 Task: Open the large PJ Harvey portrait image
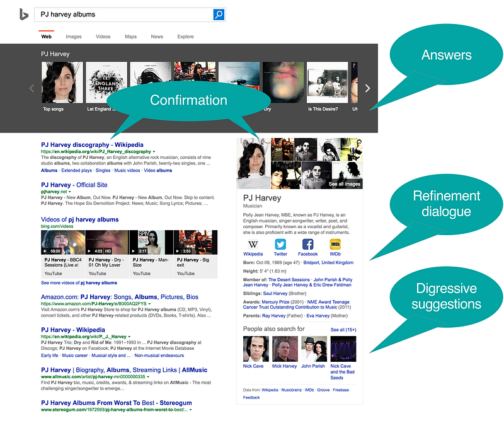tap(253, 163)
